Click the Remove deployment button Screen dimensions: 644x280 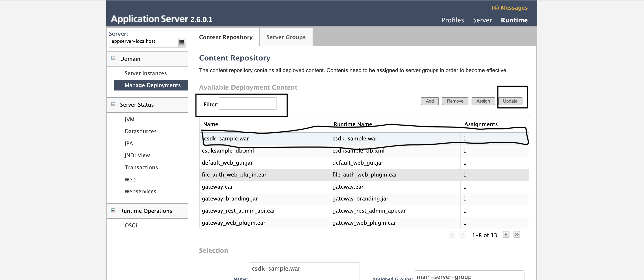click(455, 101)
